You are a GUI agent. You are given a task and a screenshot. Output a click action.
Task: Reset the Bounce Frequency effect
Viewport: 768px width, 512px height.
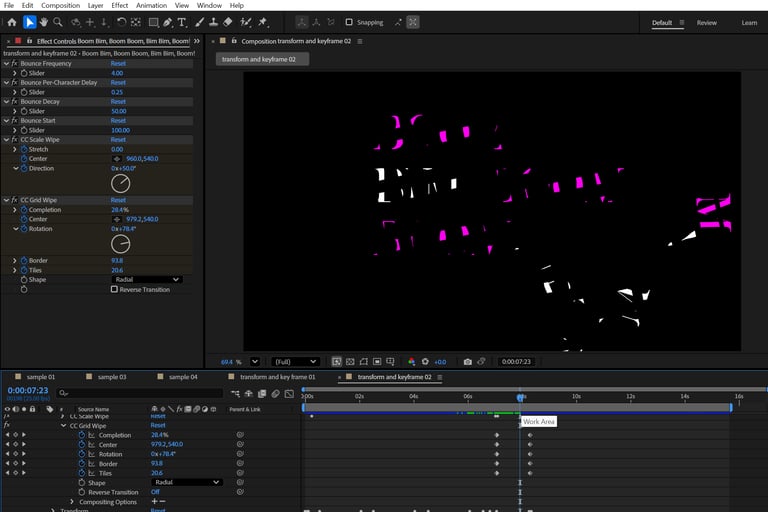click(118, 63)
